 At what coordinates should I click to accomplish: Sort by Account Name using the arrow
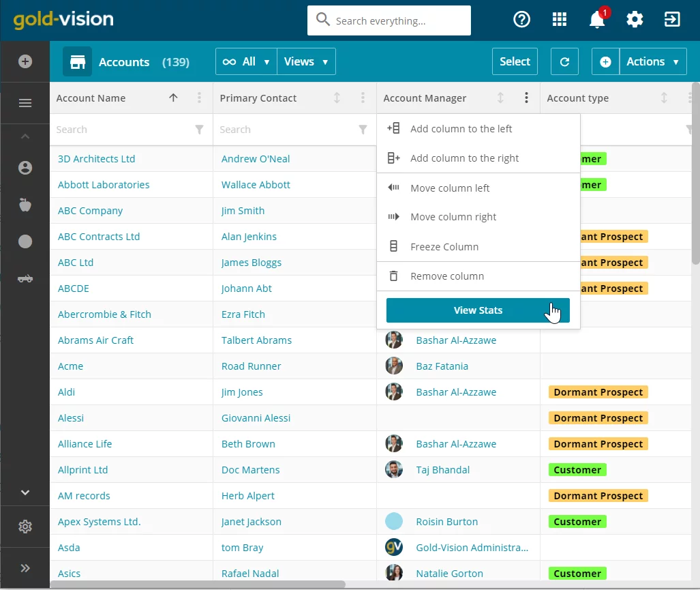tap(173, 98)
